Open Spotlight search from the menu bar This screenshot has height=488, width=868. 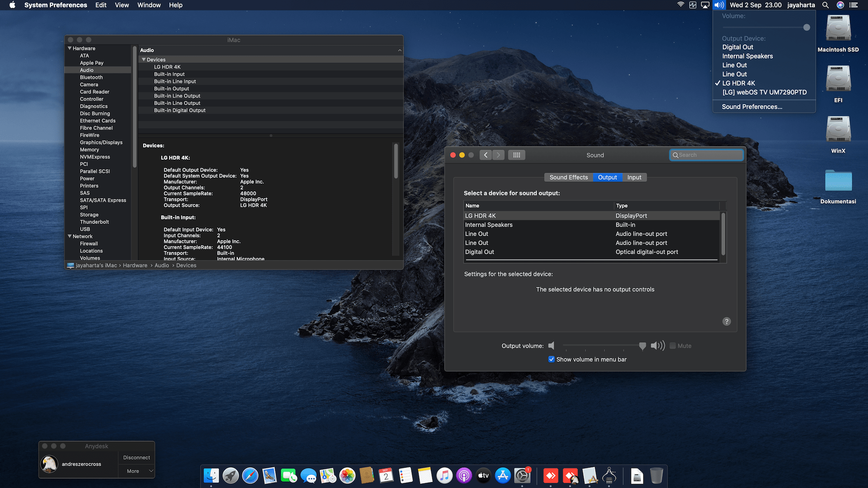tap(826, 5)
